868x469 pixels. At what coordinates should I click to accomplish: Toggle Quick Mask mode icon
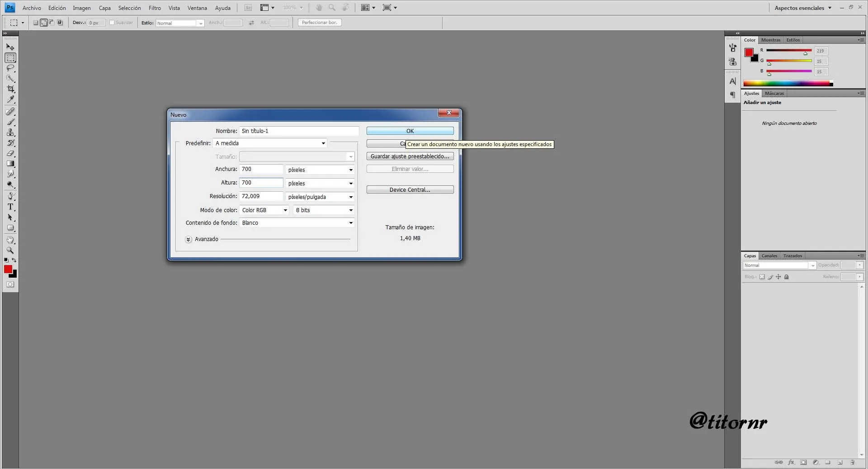pos(10,284)
